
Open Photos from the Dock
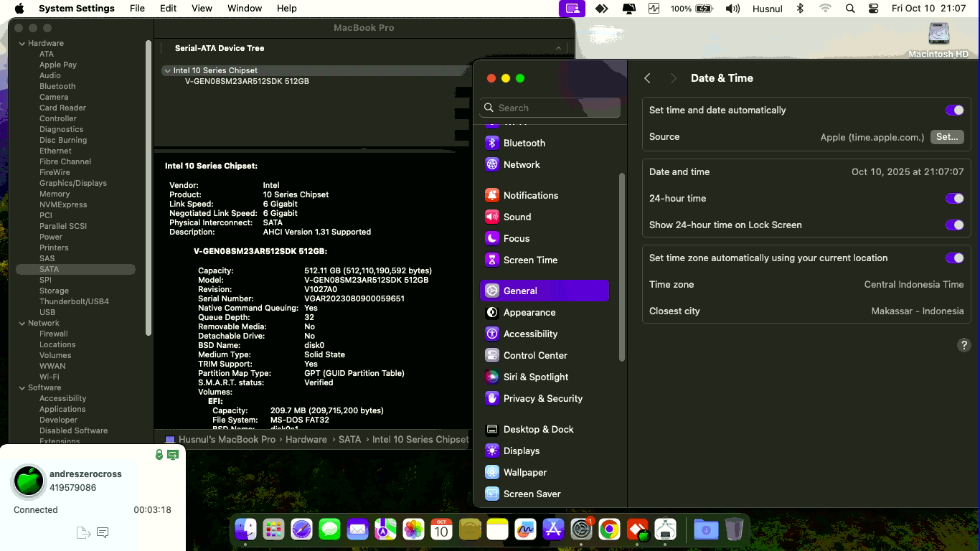point(413,529)
